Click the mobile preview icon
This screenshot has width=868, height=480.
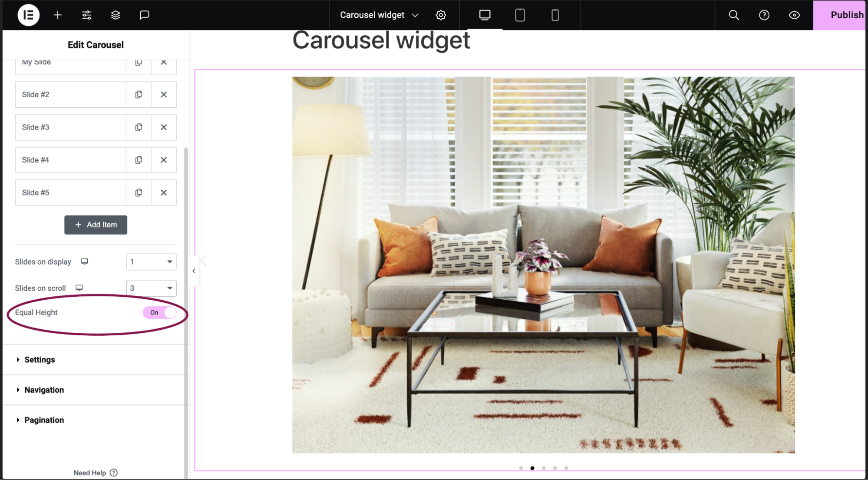pyautogui.click(x=555, y=14)
